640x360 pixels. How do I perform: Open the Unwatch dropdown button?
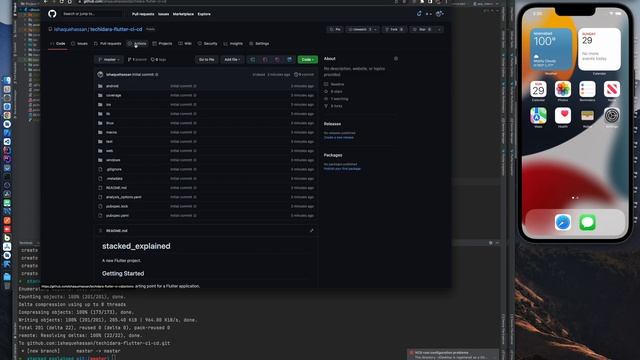pyautogui.click(x=362, y=29)
